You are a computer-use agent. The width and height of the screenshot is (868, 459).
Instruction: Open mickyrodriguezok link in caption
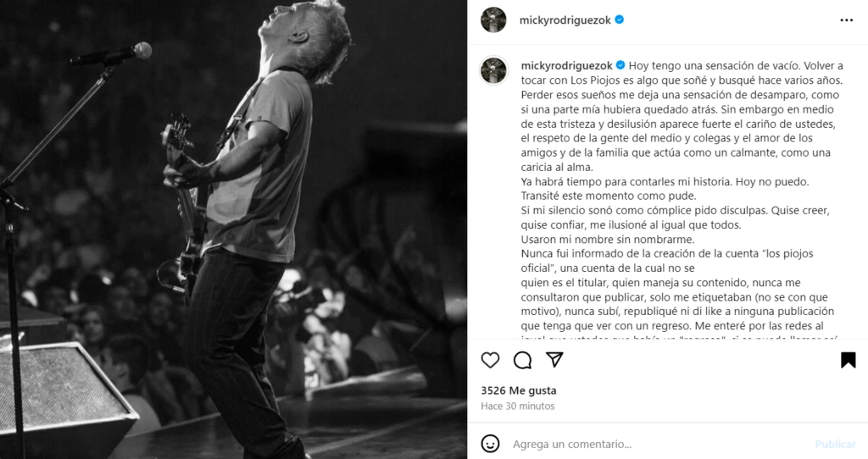[566, 65]
